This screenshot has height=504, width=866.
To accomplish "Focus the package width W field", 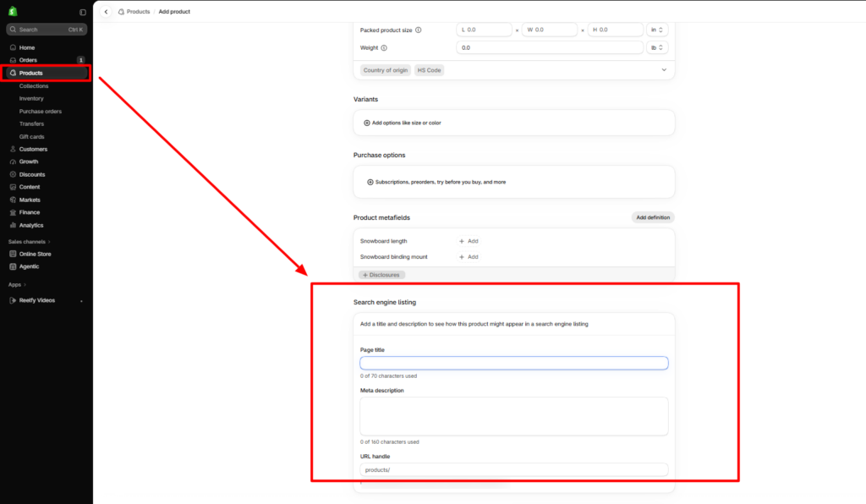I will pyautogui.click(x=550, y=30).
